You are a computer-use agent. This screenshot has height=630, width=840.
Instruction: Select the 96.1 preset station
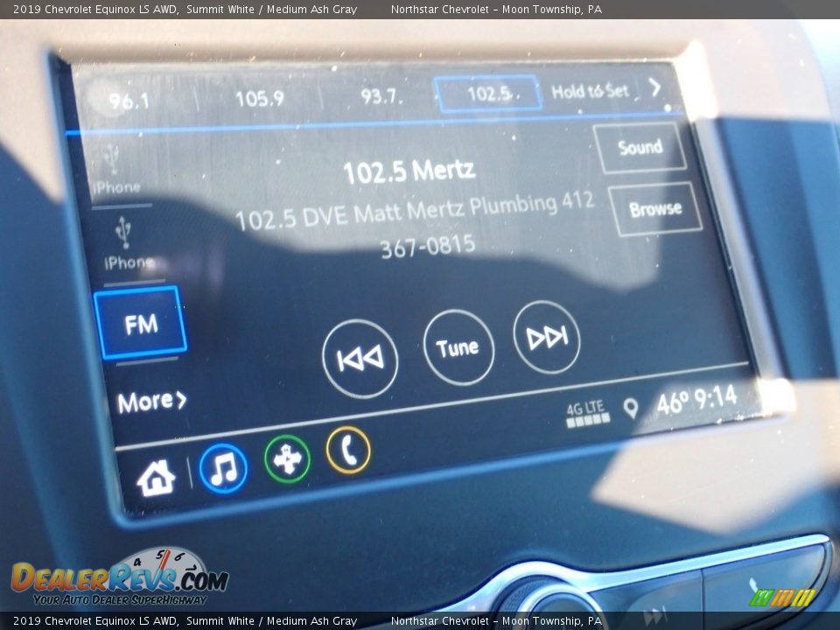click(129, 100)
